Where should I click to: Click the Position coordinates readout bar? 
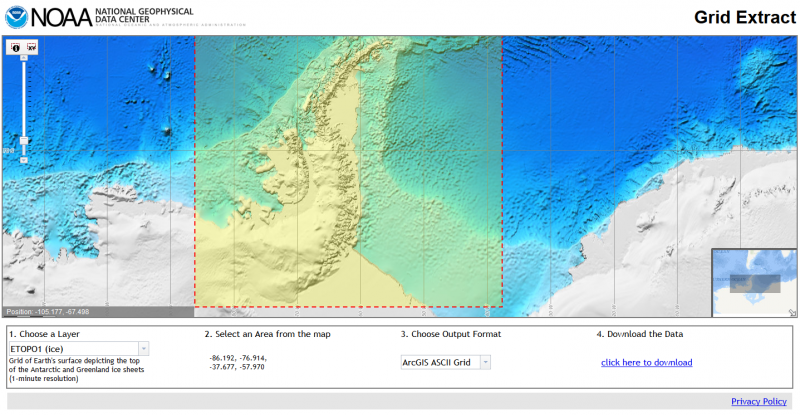(48, 311)
